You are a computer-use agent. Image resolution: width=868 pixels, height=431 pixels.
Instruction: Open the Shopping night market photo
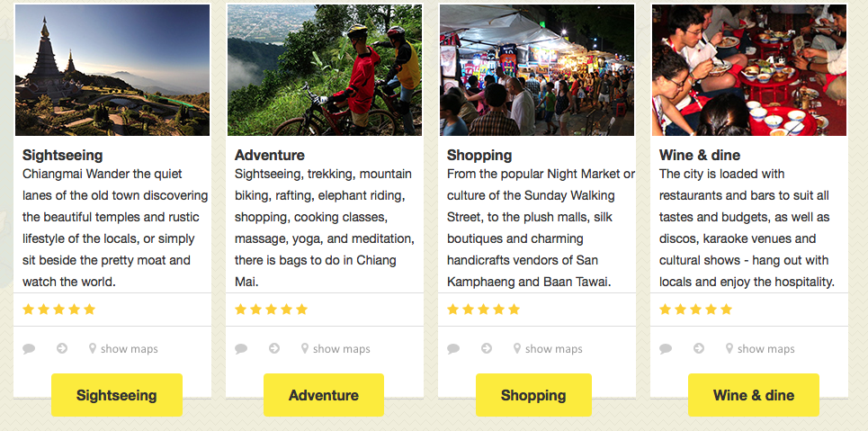pyautogui.click(x=537, y=70)
